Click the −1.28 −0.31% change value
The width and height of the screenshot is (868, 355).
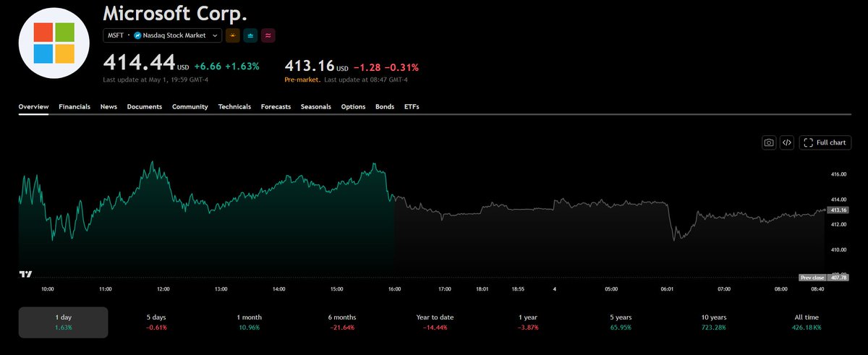click(386, 67)
